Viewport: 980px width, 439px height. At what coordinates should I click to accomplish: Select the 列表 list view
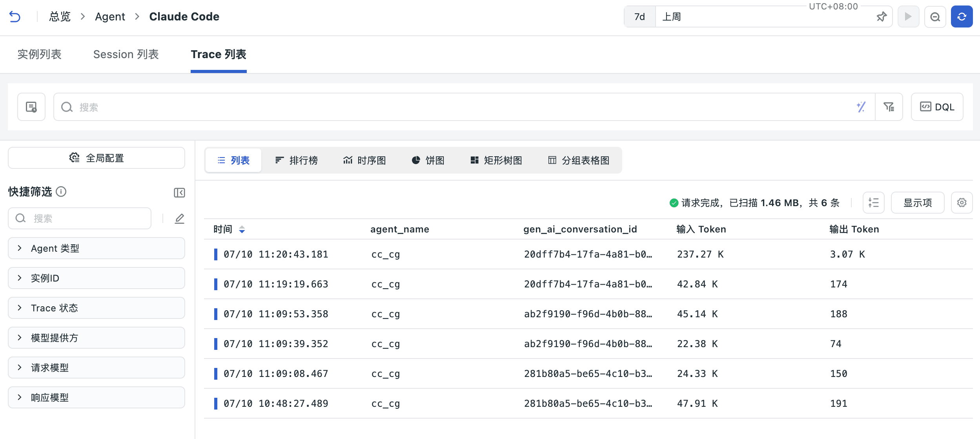click(233, 160)
